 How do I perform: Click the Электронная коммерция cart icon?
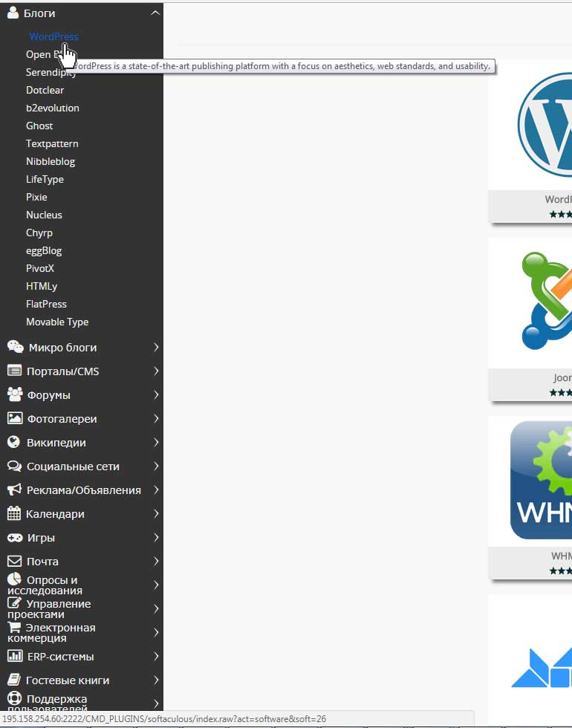[x=14, y=627]
